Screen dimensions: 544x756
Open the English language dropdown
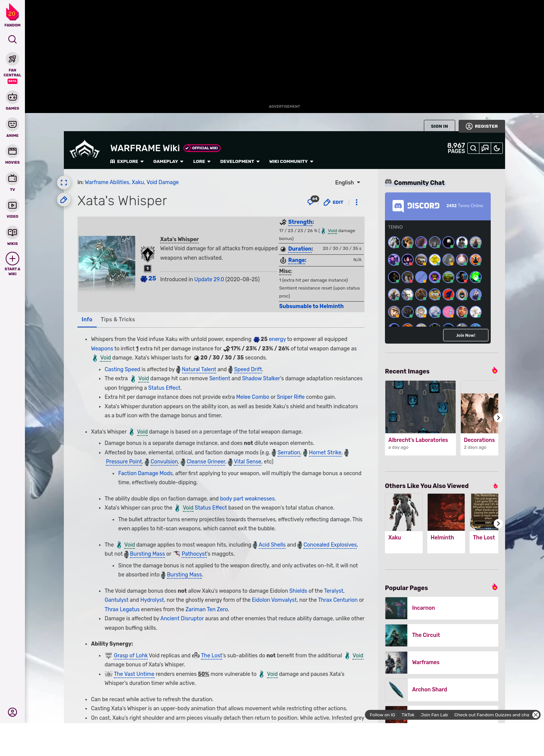tap(348, 183)
